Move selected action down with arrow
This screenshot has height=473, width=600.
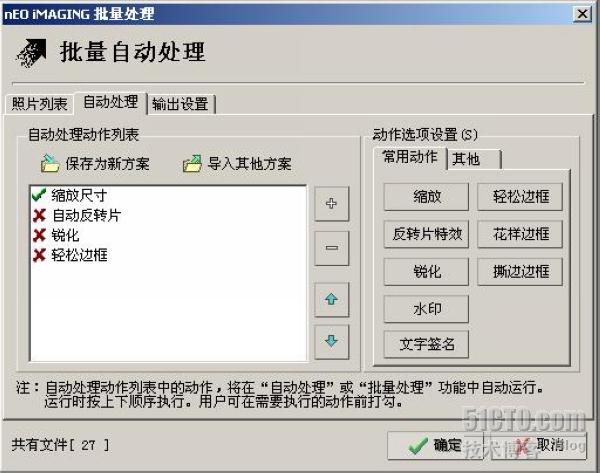[x=331, y=342]
